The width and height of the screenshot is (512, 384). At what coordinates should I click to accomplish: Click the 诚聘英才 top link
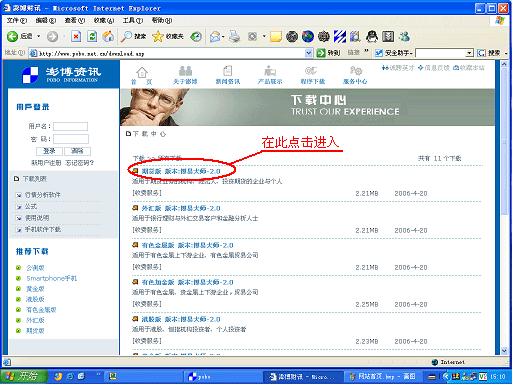[398, 68]
